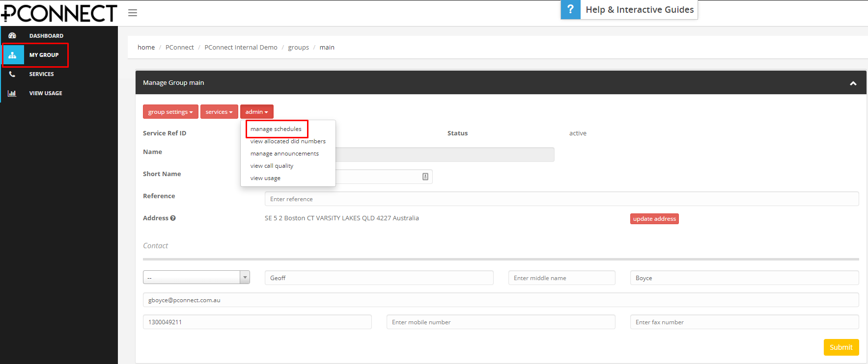Select view allocated did numbers
This screenshot has width=868, height=364.
288,141
